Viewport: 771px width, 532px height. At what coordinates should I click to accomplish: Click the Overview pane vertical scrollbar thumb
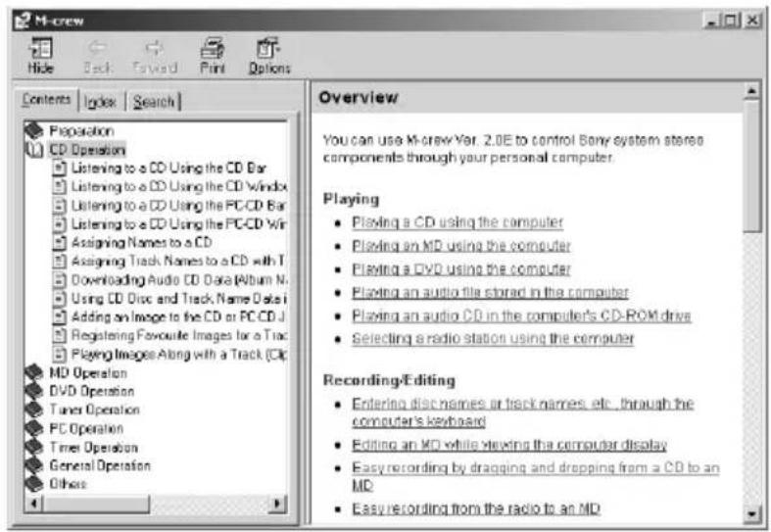click(x=751, y=167)
